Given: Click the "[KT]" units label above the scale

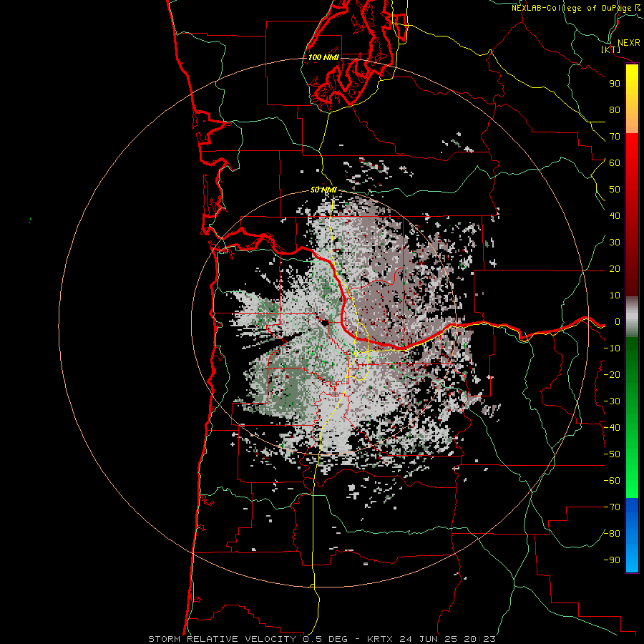Looking at the screenshot, I should pos(611,49).
